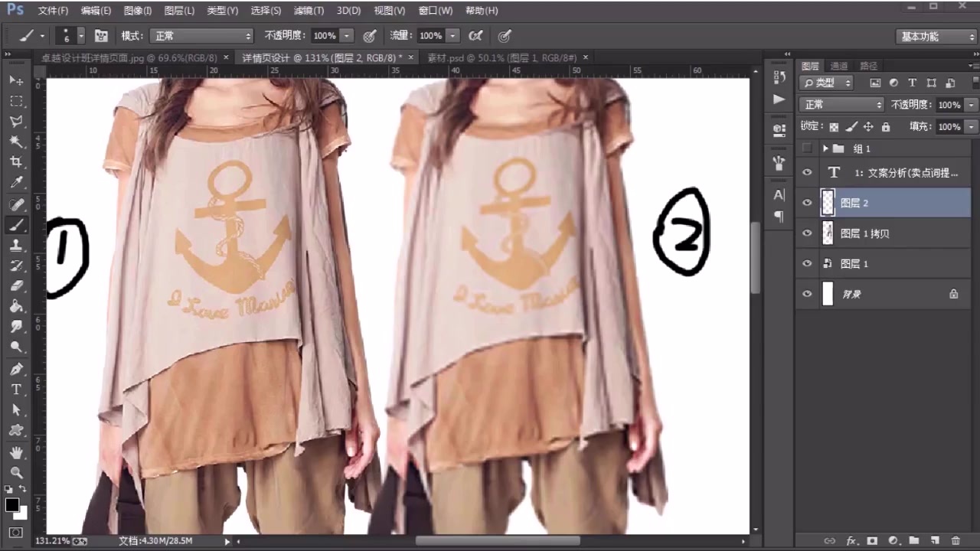Open the layer fill arrow
This screenshot has width=980, height=551.
972,127
